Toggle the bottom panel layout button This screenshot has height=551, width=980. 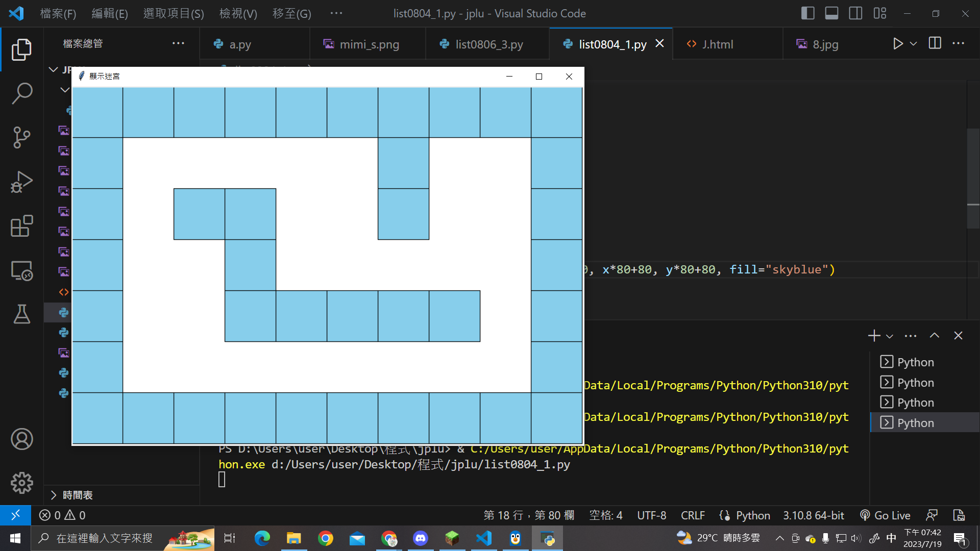point(831,13)
